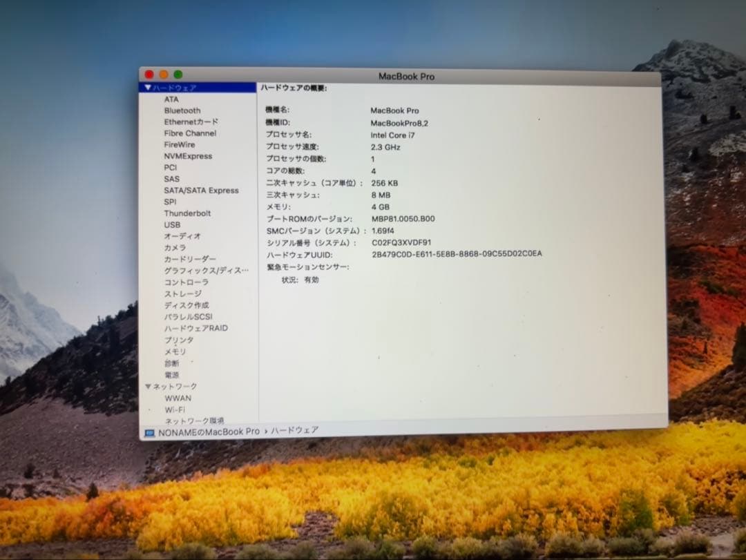This screenshot has height=560, width=746.
Task: Select Bluetooth in the sidebar
Action: [x=182, y=110]
